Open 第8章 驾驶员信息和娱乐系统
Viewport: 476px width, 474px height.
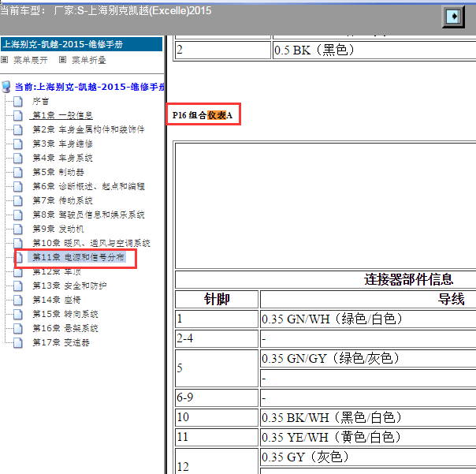point(88,215)
